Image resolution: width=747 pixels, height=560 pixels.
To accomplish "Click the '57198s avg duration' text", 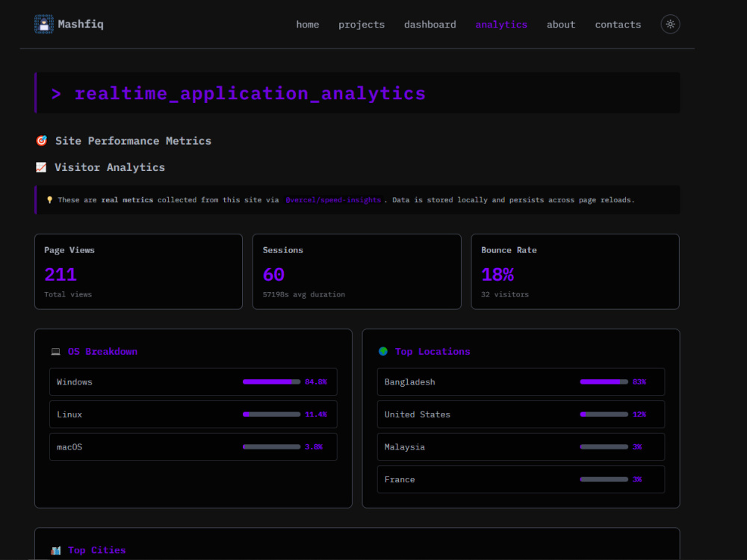I will 304,295.
